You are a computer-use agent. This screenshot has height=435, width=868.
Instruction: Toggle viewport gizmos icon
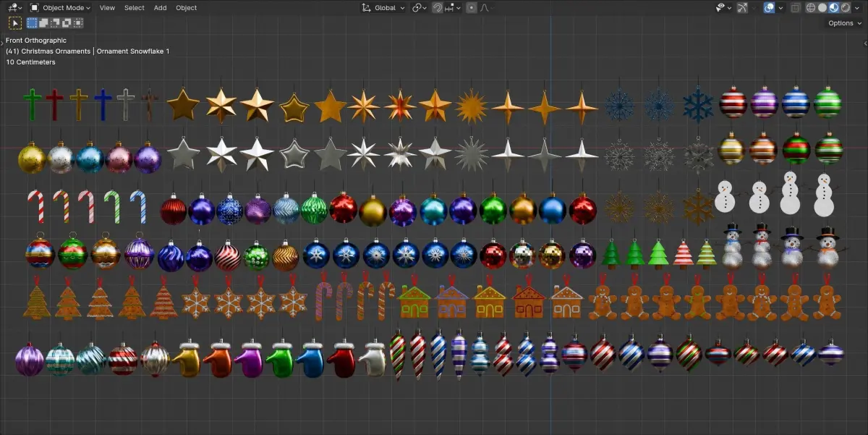point(741,8)
